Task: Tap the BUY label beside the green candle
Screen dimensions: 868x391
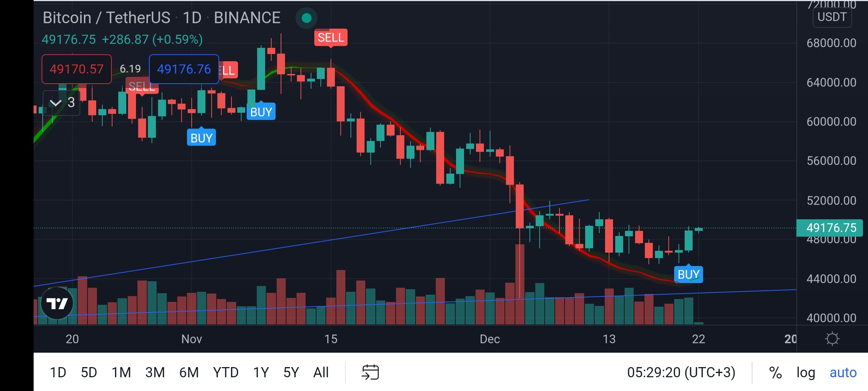Action: (261, 112)
